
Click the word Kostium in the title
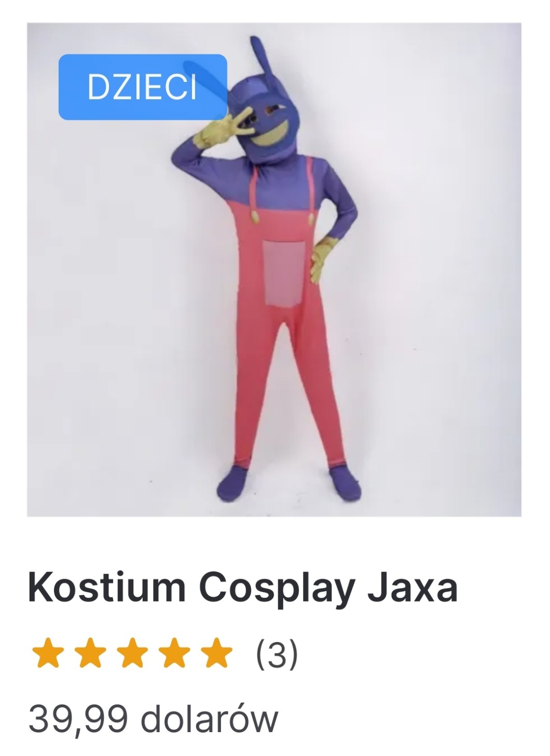[x=107, y=587]
